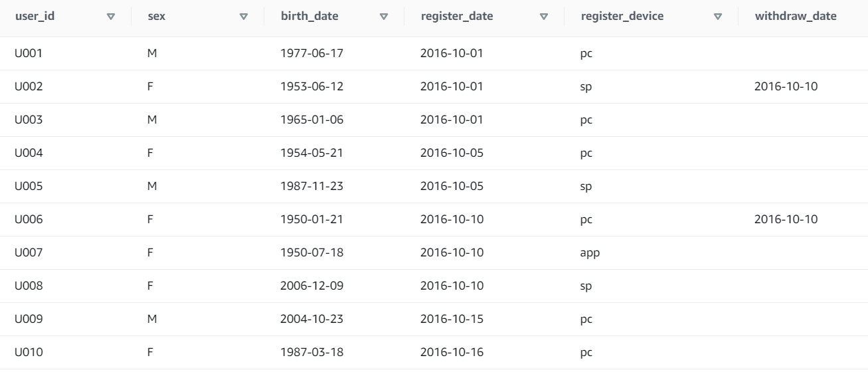Screen dimensions: 868x384
Task: Toggle sorting with the sex column triangle
Action: tap(244, 17)
